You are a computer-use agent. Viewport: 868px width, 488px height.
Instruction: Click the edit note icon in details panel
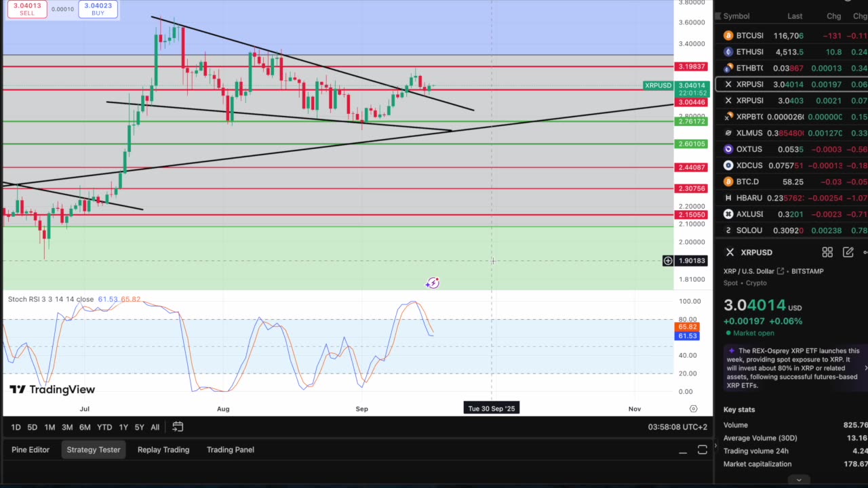848,252
